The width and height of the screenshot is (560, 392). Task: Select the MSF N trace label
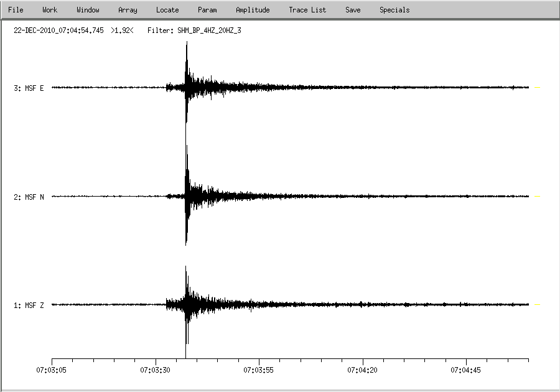point(29,197)
